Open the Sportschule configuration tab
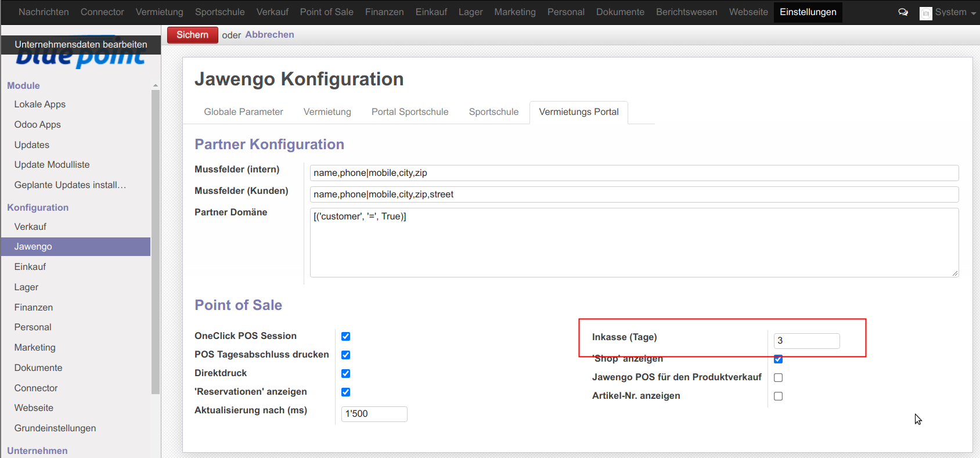Image resolution: width=980 pixels, height=458 pixels. tap(493, 112)
